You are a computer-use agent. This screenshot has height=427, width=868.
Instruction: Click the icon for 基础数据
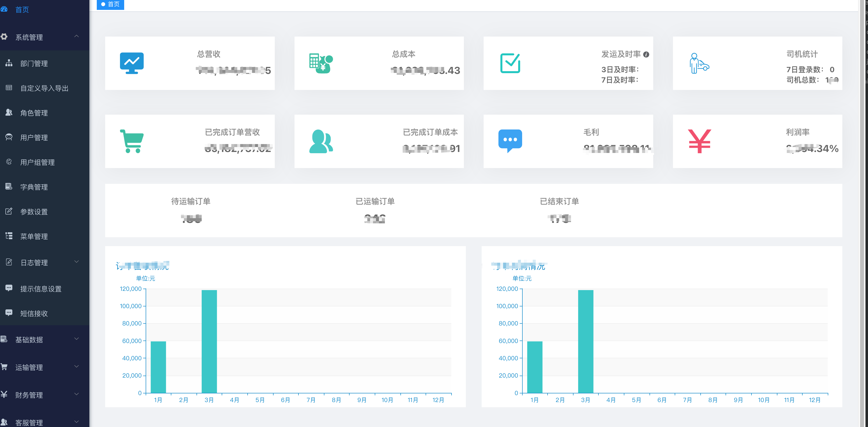point(4,339)
